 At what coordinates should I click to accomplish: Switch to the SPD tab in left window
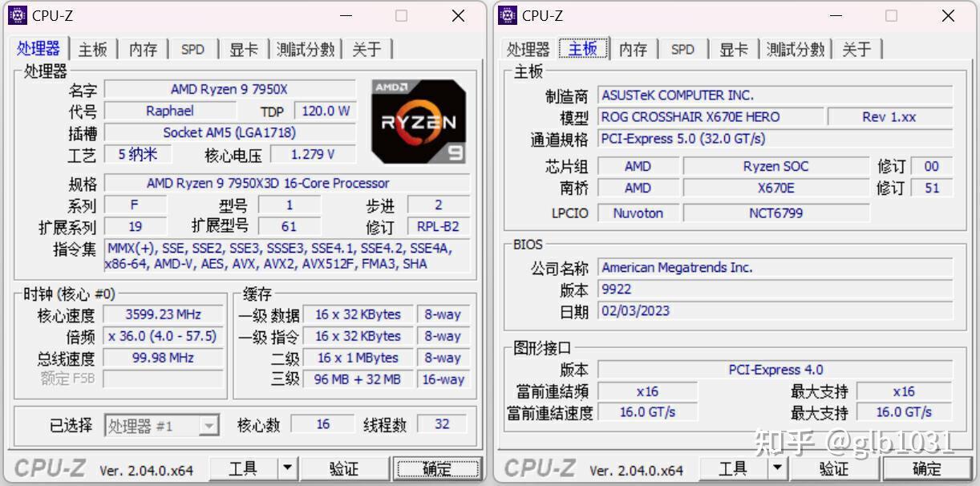coord(192,48)
